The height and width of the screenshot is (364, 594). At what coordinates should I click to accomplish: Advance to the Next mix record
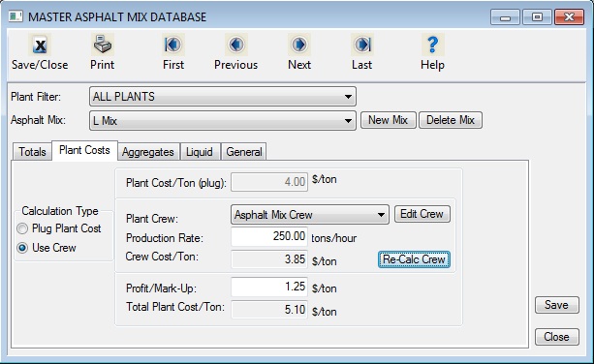[x=298, y=45]
